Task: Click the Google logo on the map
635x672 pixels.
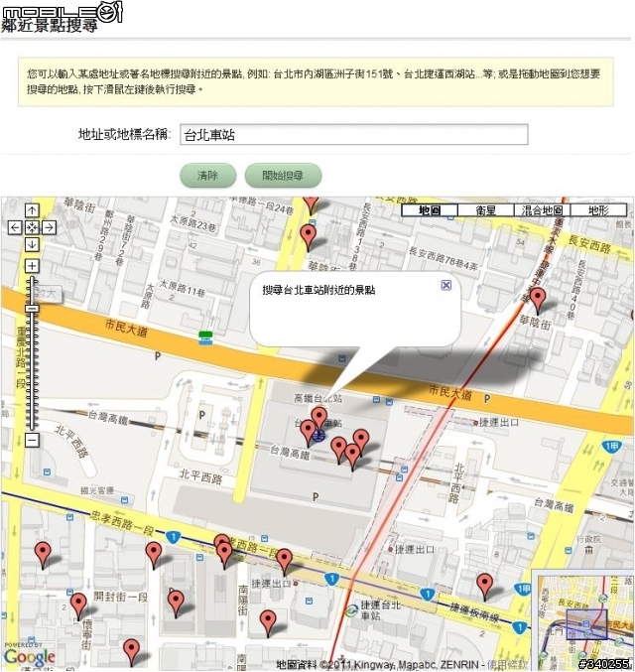Action: (29, 656)
